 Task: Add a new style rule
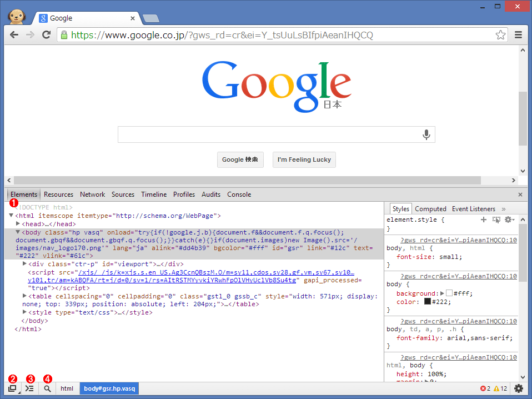(x=484, y=220)
